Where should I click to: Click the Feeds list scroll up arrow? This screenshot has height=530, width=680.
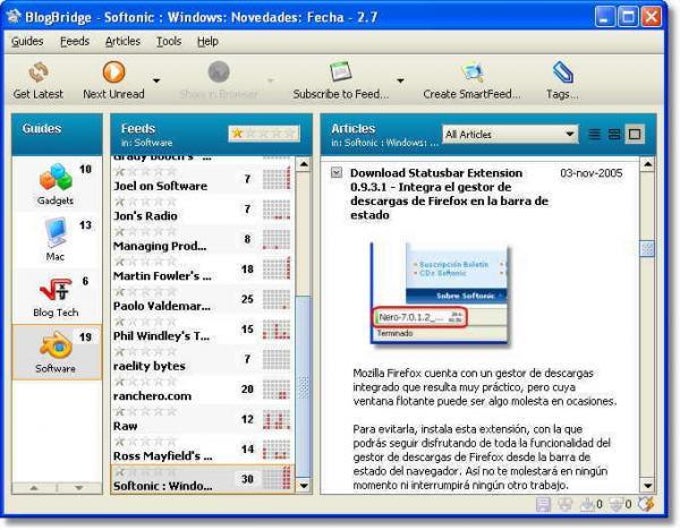pos(304,164)
